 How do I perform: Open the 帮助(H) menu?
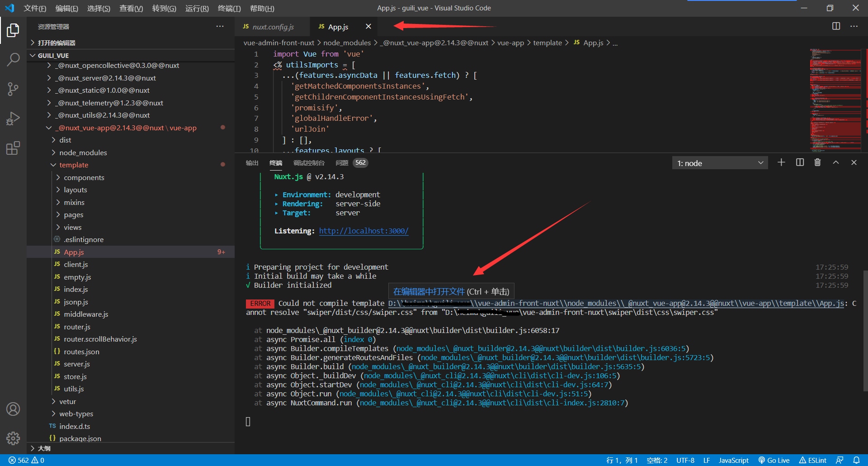click(x=262, y=8)
